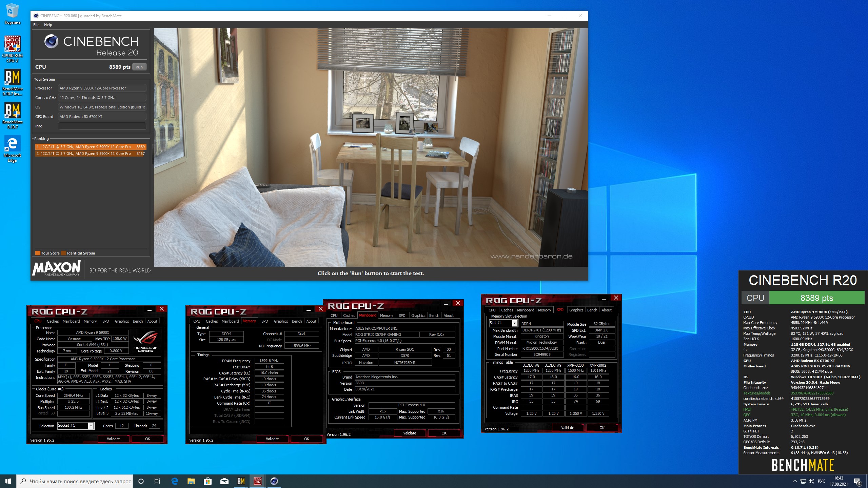
Task: Select second ranking entry scoring 8157
Action: (91, 154)
